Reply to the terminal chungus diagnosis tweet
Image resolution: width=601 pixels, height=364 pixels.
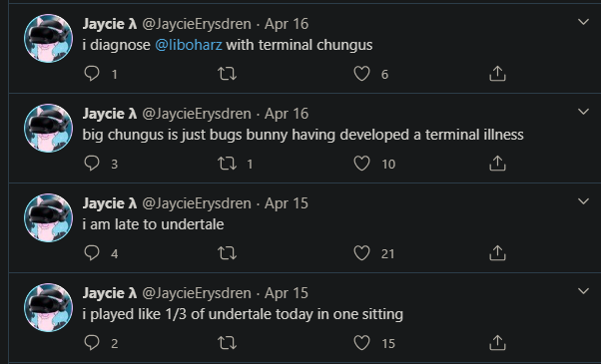(92, 74)
